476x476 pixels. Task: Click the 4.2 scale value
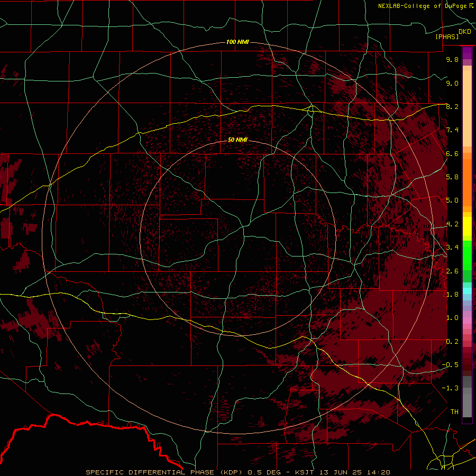(452, 224)
